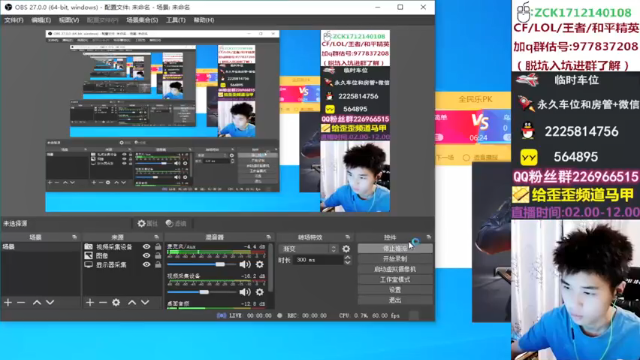The image size is (640, 360).
Task: Add a new source with the plus icon
Action: 90,302
